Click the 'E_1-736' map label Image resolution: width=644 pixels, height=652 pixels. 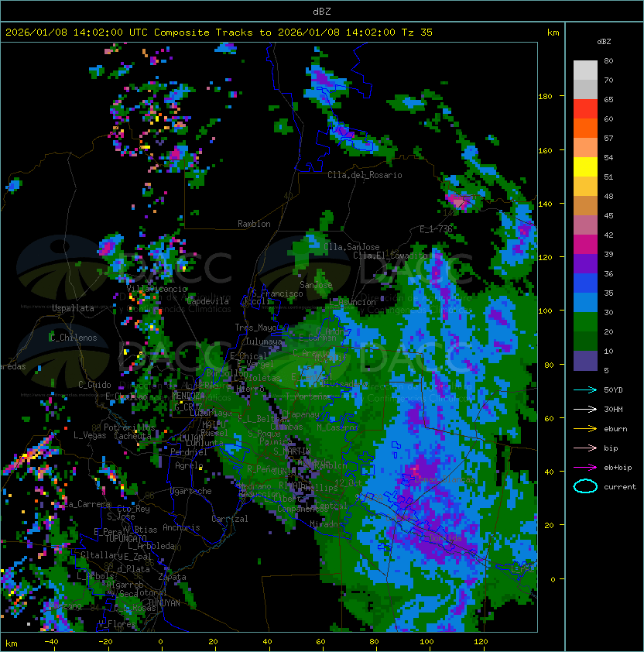(x=436, y=228)
